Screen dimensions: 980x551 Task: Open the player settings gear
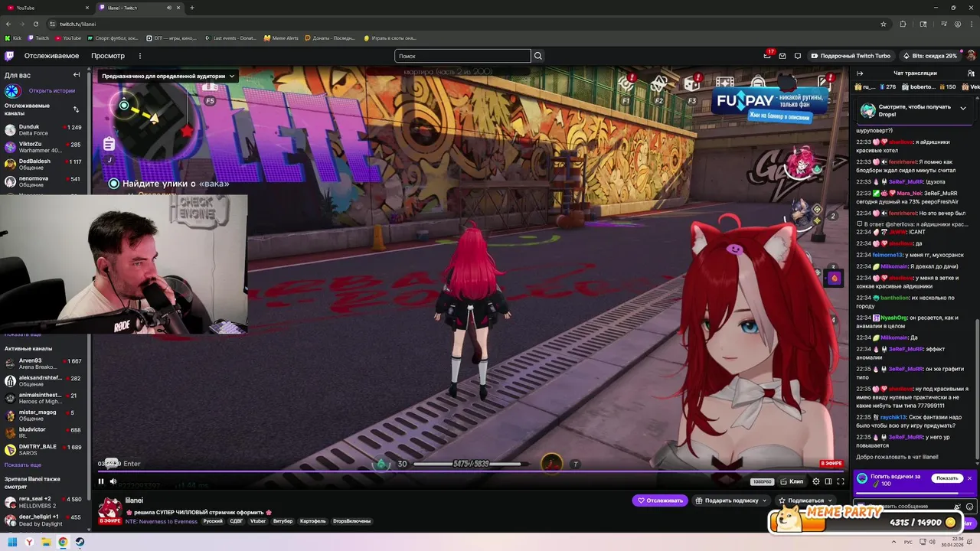click(816, 481)
